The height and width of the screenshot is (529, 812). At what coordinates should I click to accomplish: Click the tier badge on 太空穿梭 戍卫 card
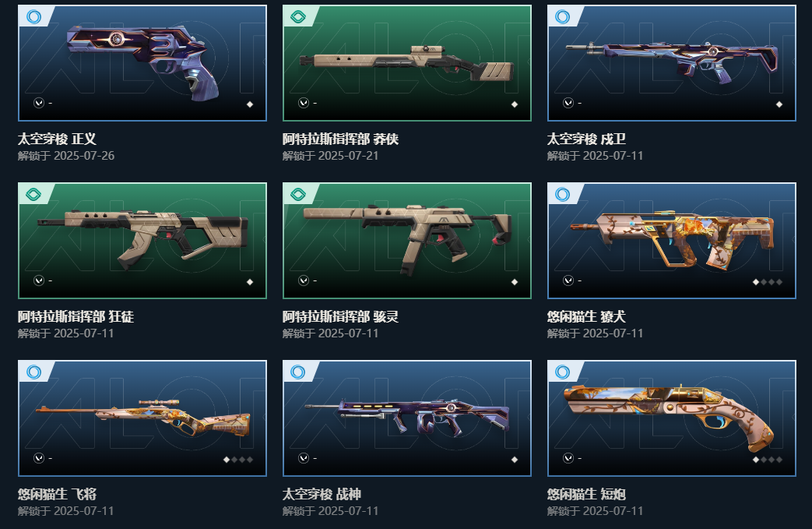(563, 16)
